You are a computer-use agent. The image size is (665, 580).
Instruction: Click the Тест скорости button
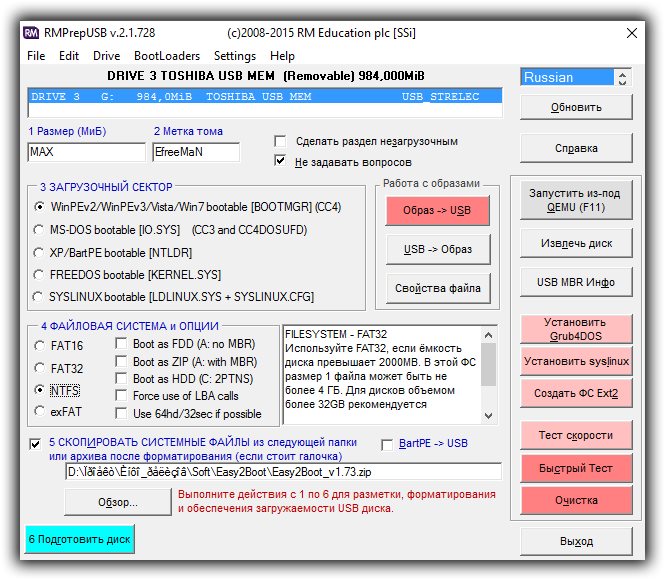pos(576,435)
